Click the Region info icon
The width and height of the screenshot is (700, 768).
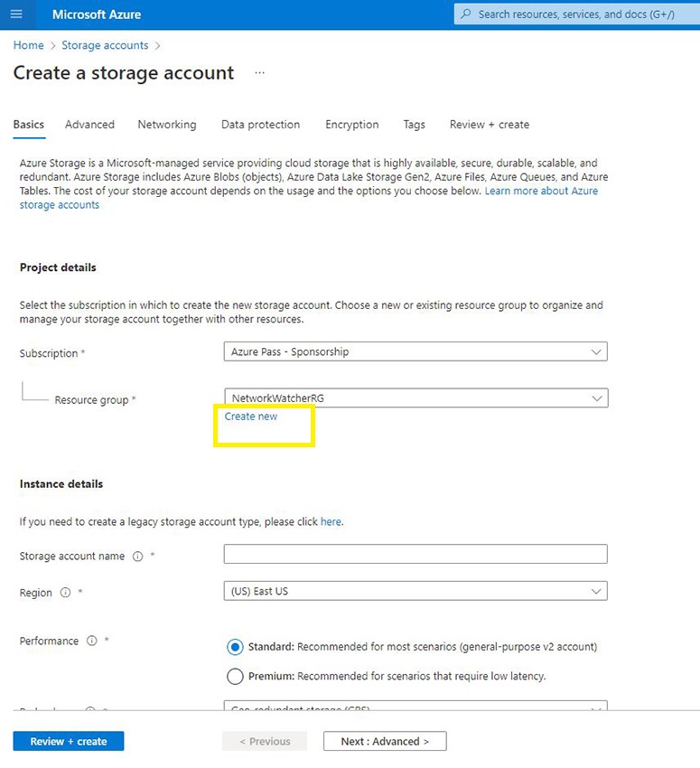[65, 593]
